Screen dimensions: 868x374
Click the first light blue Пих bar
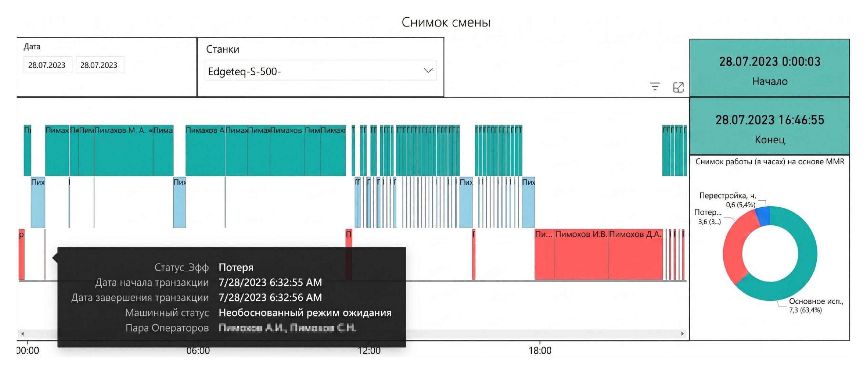coord(38,202)
